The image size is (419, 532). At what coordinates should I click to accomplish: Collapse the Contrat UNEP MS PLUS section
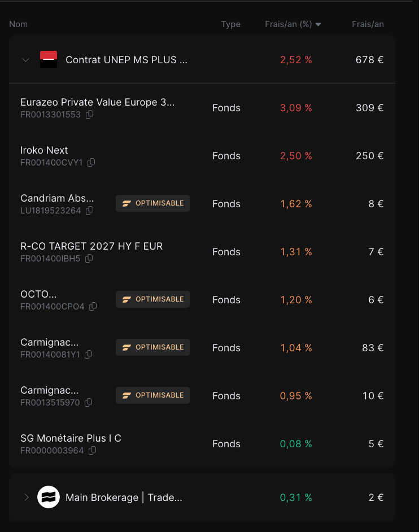[x=25, y=60]
